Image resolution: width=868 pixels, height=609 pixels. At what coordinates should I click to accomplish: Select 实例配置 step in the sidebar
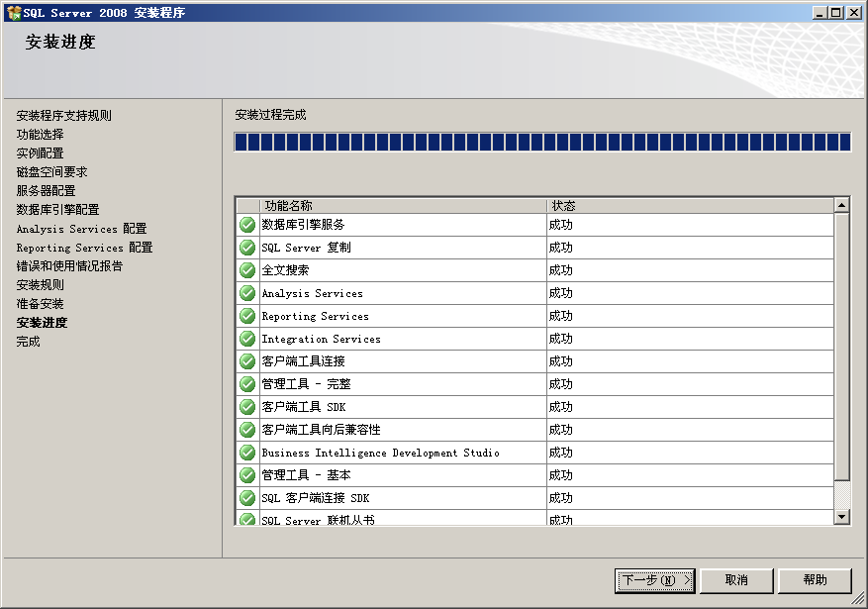point(40,152)
